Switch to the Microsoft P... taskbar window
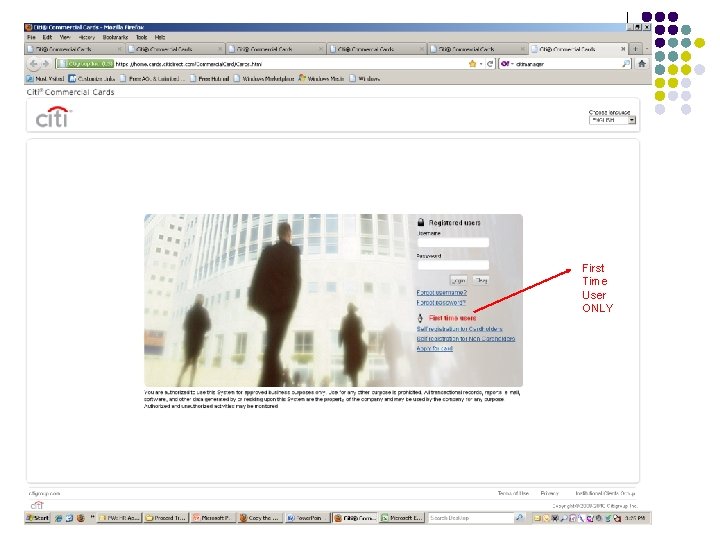720x540 pixels. 212,518
